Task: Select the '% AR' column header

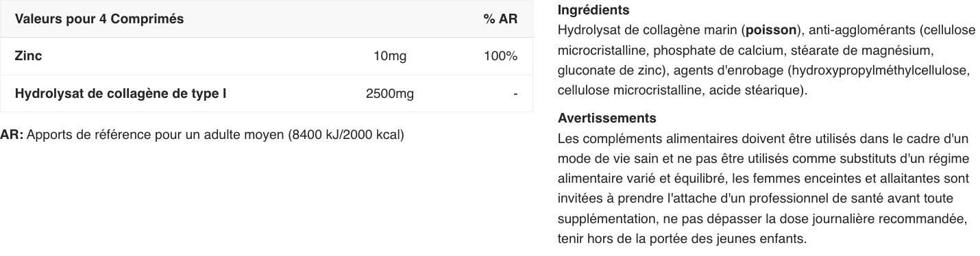Action: [500, 19]
